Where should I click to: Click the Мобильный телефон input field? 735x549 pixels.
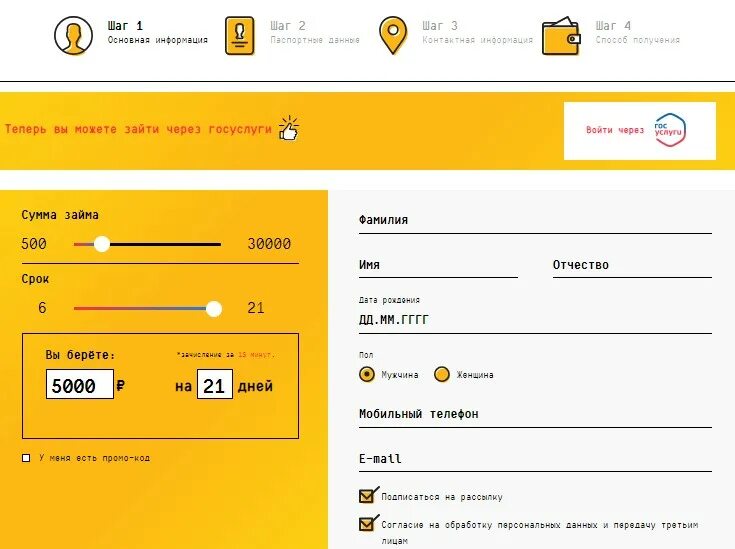tap(535, 415)
